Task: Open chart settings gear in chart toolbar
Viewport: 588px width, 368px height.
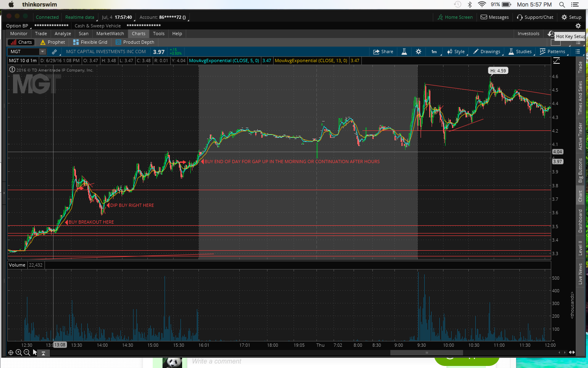Action: click(419, 52)
